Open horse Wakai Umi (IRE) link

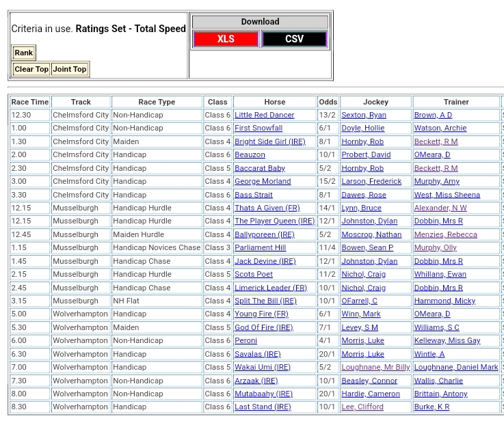point(262,367)
